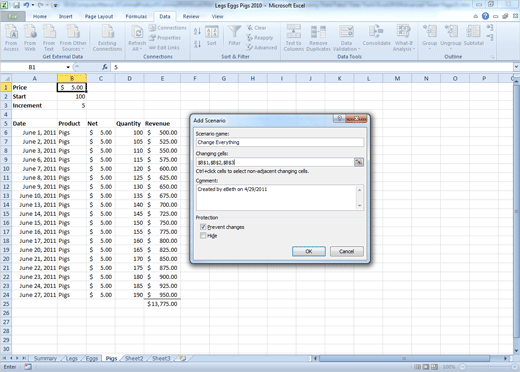Switch to the View ribbon tab

pos(217,16)
